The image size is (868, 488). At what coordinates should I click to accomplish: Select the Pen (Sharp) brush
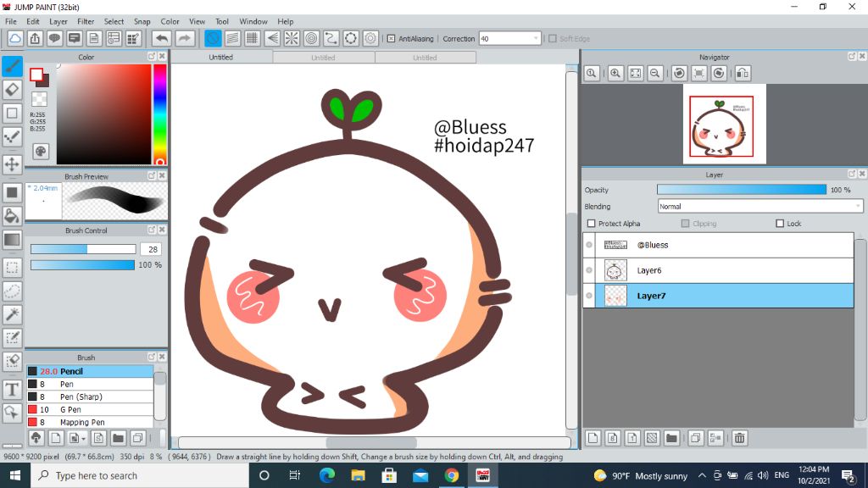(90, 396)
